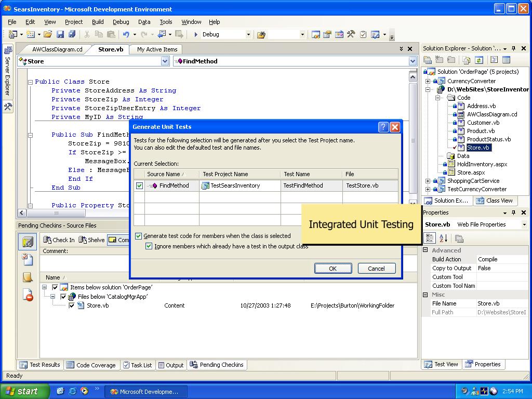The height and width of the screenshot is (399, 532).
Task: Click the Alphabetical sort icon in Properties panel
Action: [x=443, y=238]
